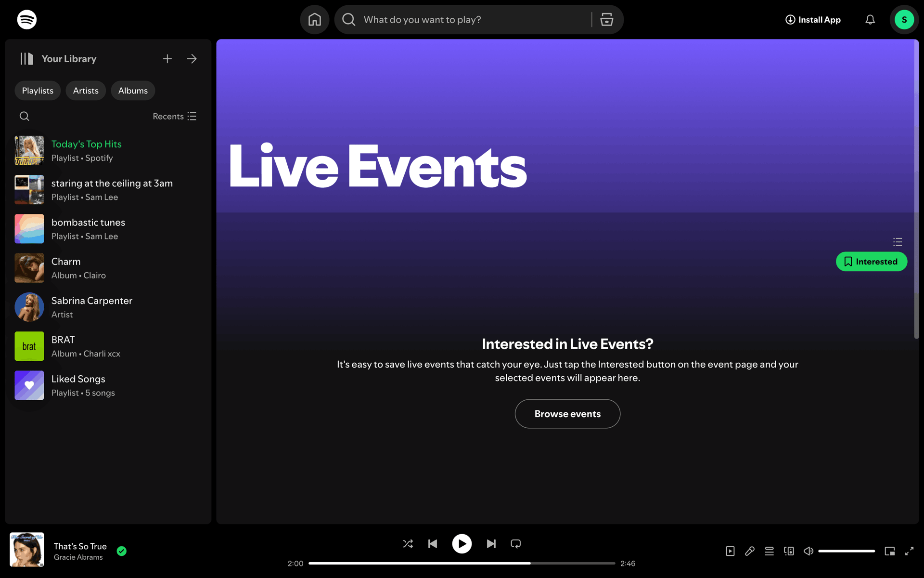Open Browse icon beside search field
This screenshot has width=924, height=578.
[x=607, y=20]
